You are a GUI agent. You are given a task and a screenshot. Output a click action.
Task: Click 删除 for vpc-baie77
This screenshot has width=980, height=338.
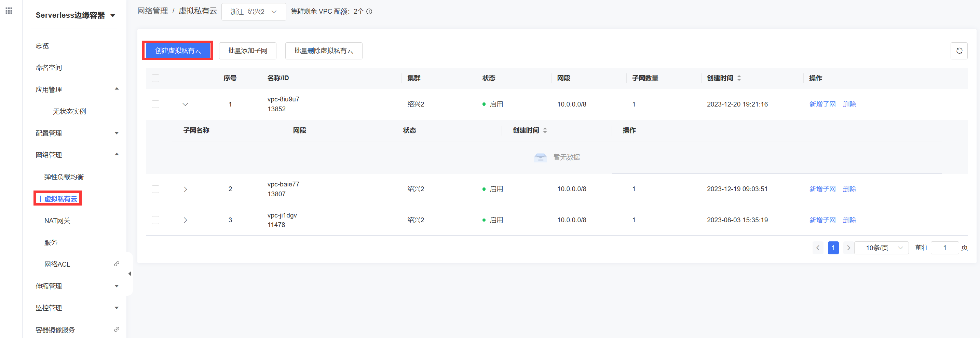[x=849, y=189]
